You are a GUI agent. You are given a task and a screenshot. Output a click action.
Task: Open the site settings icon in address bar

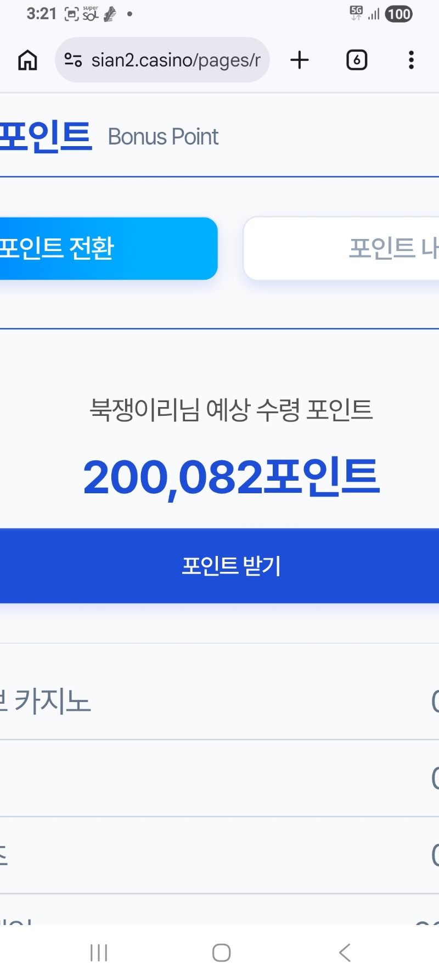click(x=73, y=60)
